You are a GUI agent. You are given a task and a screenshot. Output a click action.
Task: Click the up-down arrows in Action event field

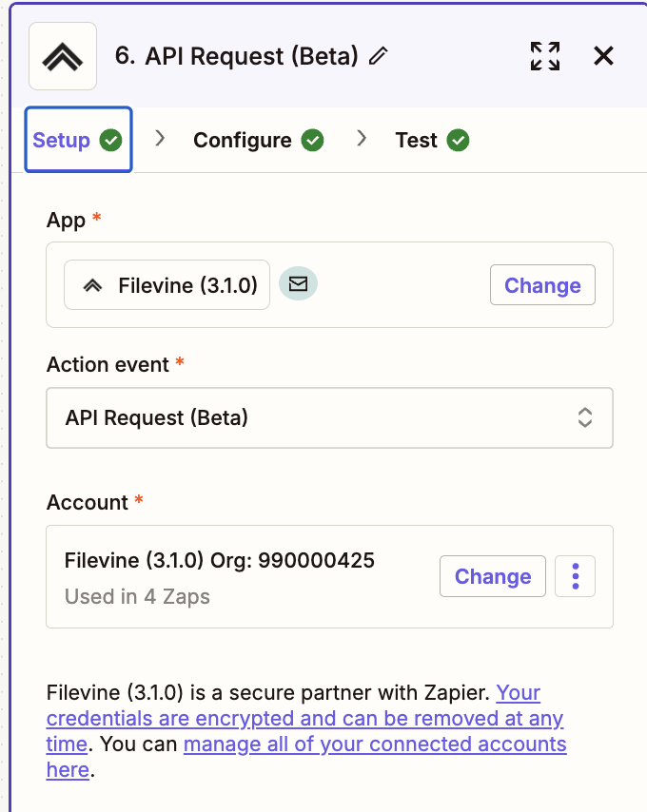(x=585, y=417)
